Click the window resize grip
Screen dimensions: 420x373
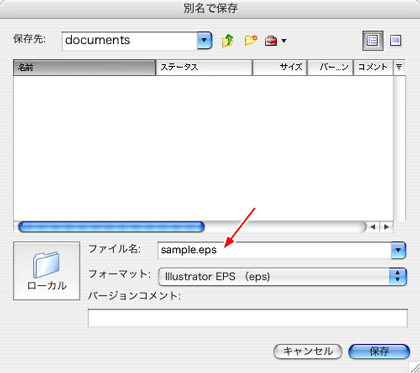(414, 367)
